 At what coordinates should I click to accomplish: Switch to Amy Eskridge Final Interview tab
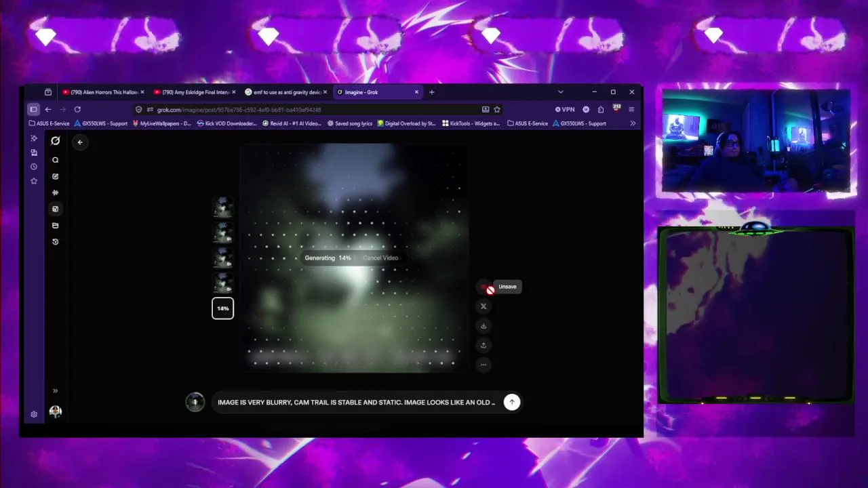coord(195,92)
